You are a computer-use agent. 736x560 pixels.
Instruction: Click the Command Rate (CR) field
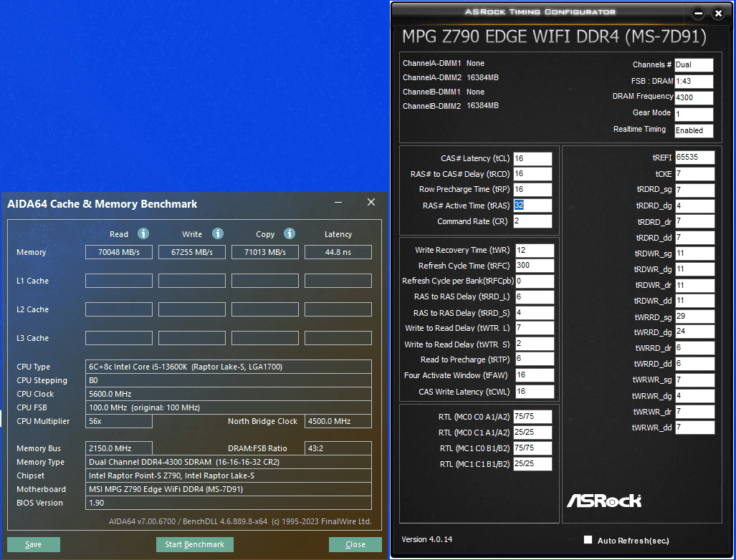(532, 221)
